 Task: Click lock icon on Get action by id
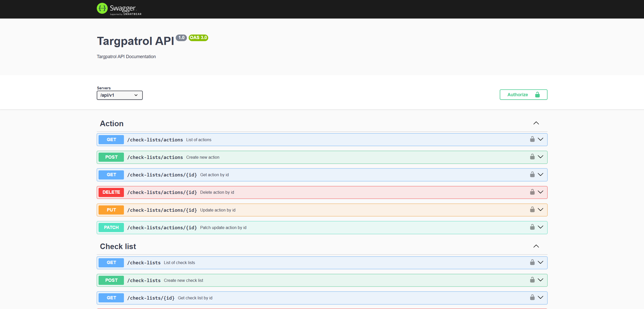(x=532, y=174)
